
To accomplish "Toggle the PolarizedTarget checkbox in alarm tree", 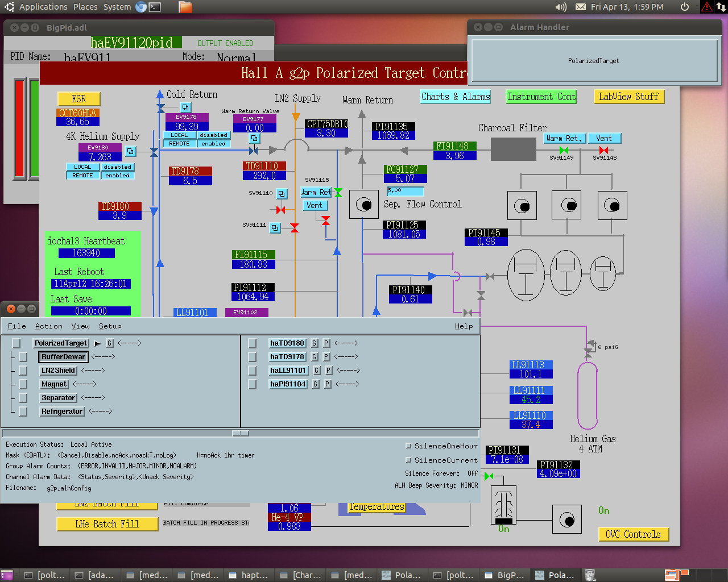I will tap(16, 343).
